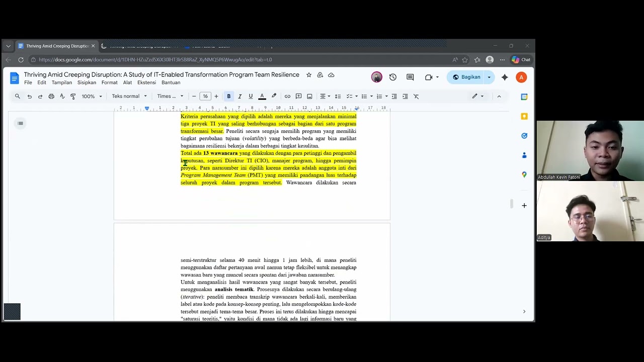
Task: Open the Sisipkan menu
Action: pos(87,82)
